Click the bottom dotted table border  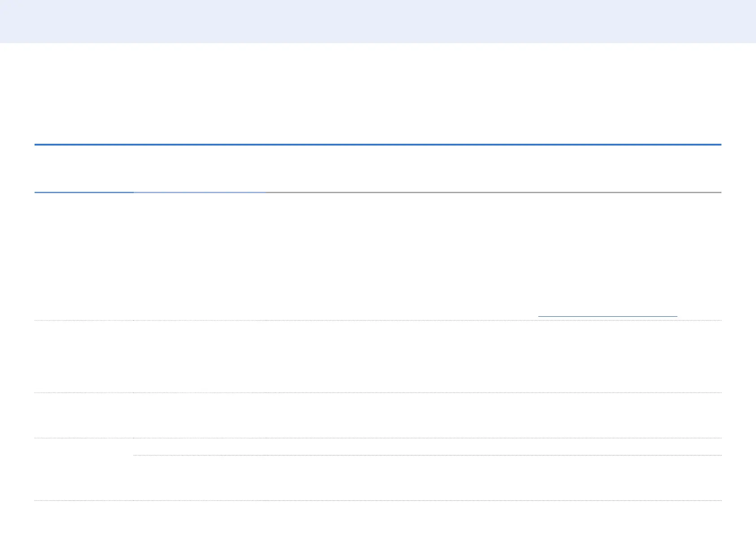[x=378, y=500]
